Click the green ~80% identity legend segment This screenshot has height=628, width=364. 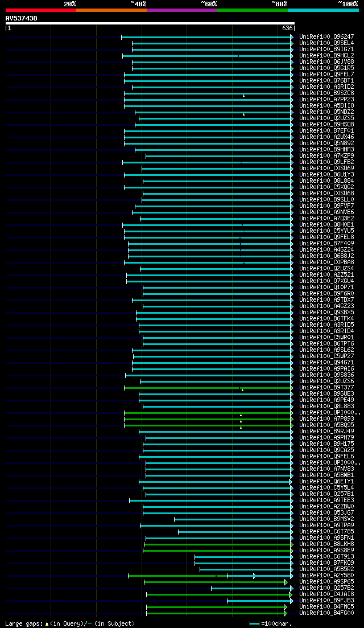pos(253,10)
